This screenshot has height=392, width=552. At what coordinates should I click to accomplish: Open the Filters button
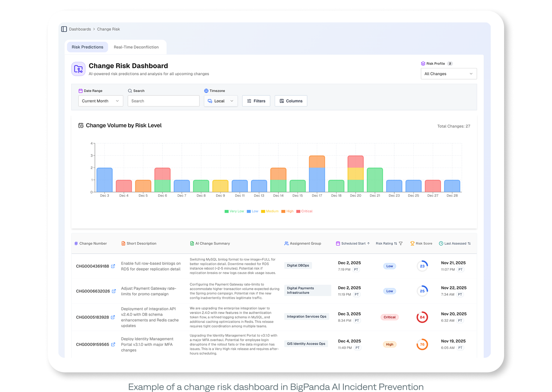[x=256, y=101]
